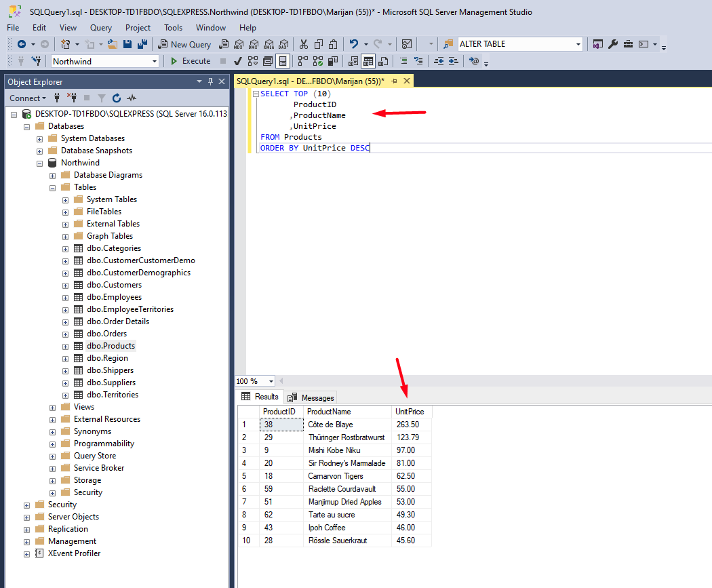
Task: Click the Navigate Backward arrow icon
Action: [21, 44]
